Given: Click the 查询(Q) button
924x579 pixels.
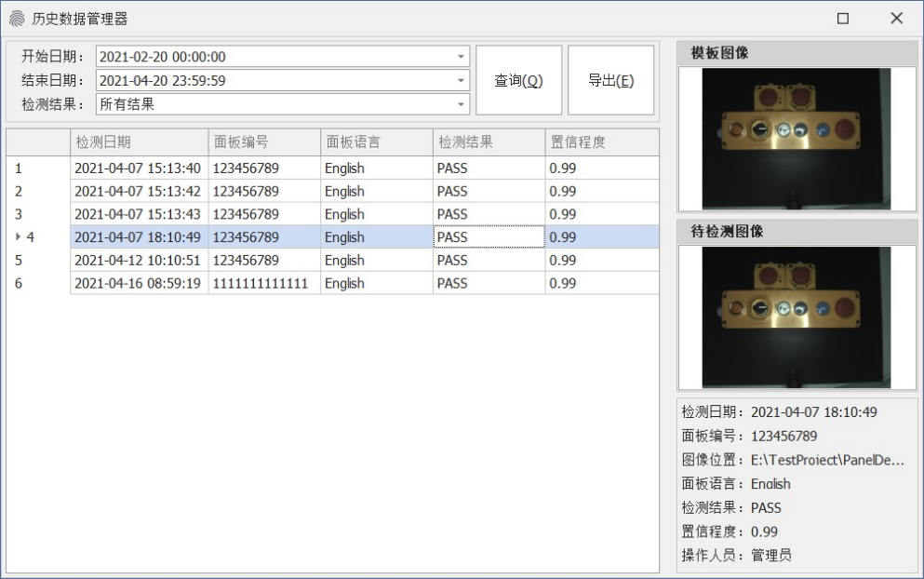Looking at the screenshot, I should (518, 81).
